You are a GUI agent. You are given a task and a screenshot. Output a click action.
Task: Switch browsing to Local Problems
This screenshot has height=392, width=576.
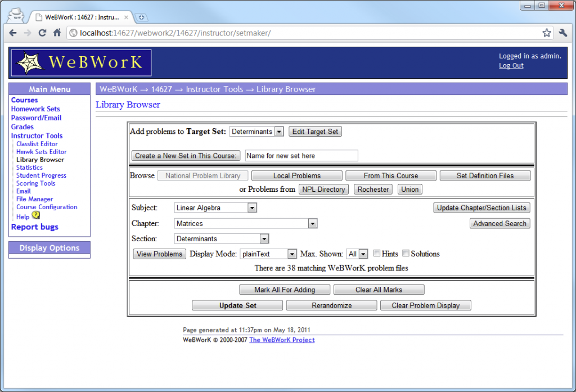[296, 175]
